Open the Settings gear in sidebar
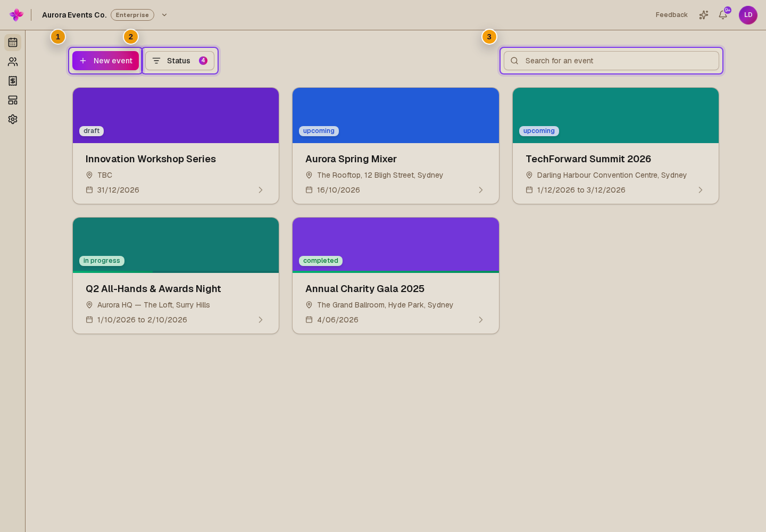Screen dimensions: 766x532 click(13, 119)
